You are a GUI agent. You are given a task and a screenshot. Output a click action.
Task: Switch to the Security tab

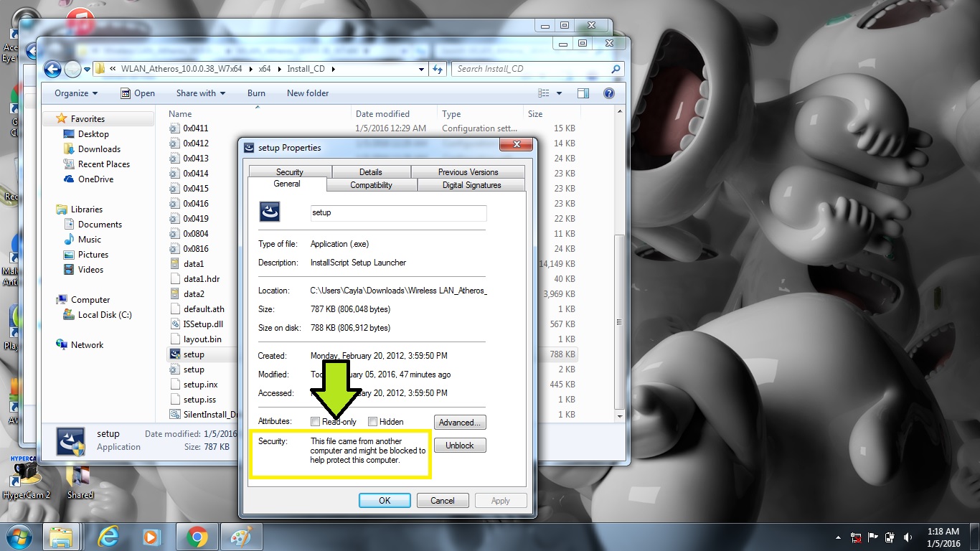coord(290,172)
